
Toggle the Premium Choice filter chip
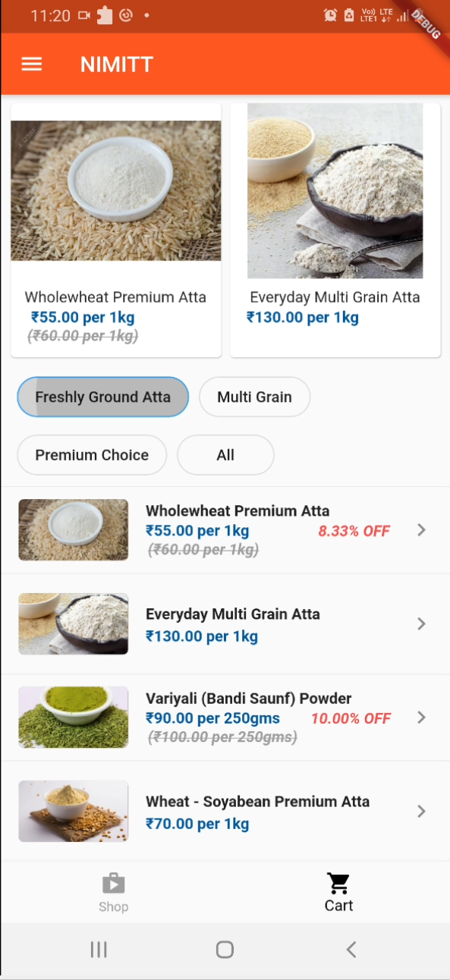[x=91, y=455]
